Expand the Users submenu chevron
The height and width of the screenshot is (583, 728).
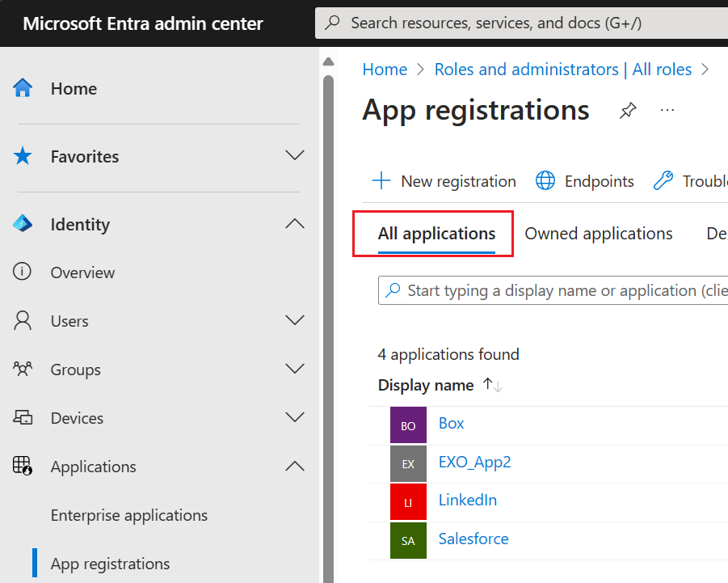click(x=295, y=321)
